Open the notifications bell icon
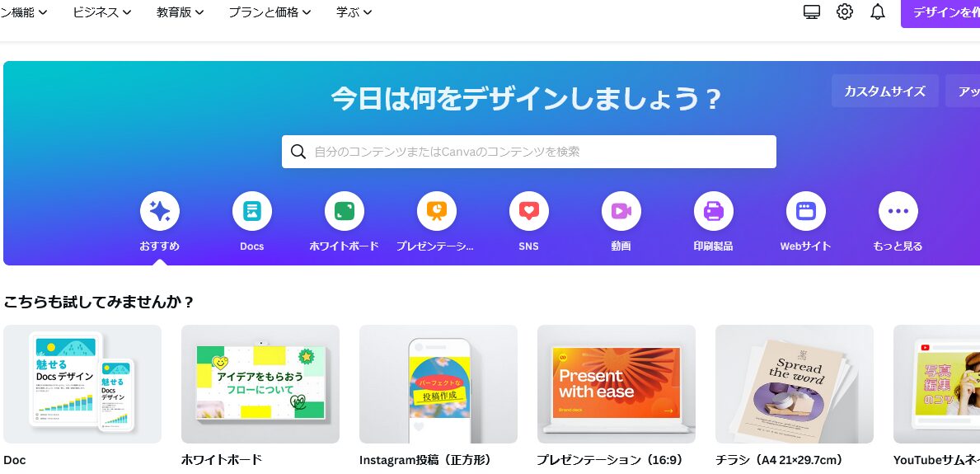The width and height of the screenshot is (980, 474). coord(878,12)
